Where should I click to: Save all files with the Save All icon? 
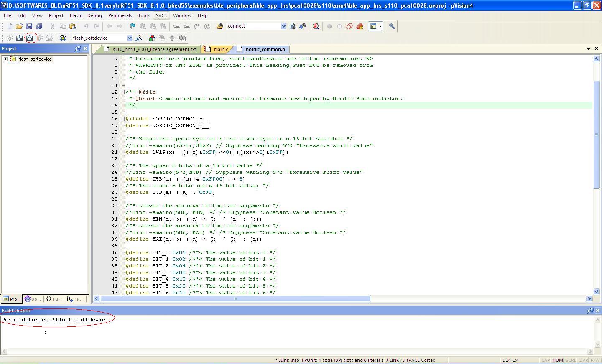39,26
